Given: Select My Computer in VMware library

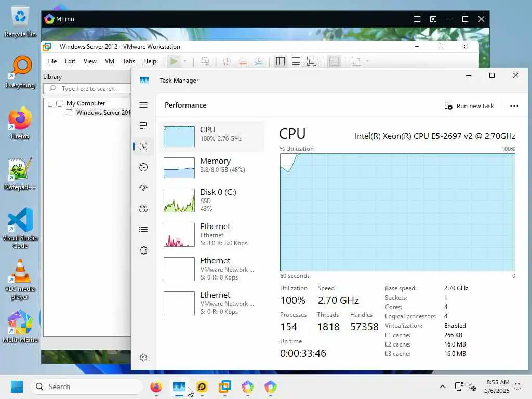Looking at the screenshot, I should 86,103.
